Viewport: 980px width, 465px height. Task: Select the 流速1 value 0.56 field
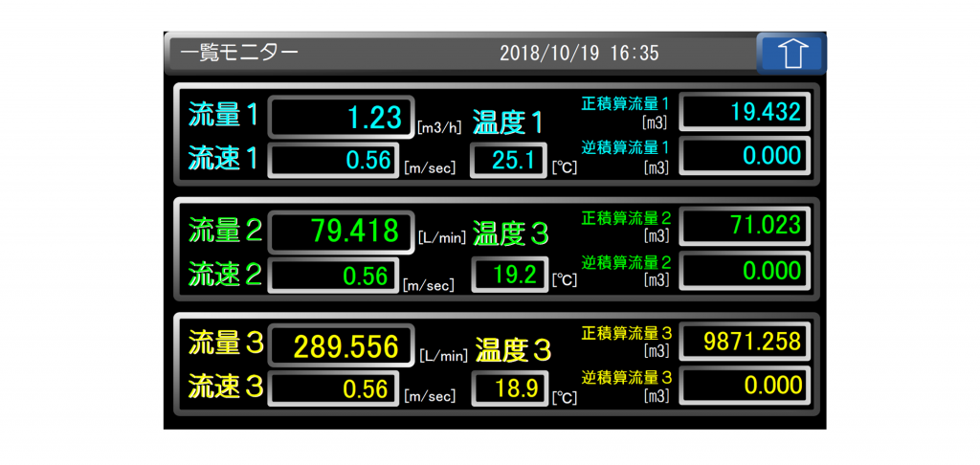(334, 161)
